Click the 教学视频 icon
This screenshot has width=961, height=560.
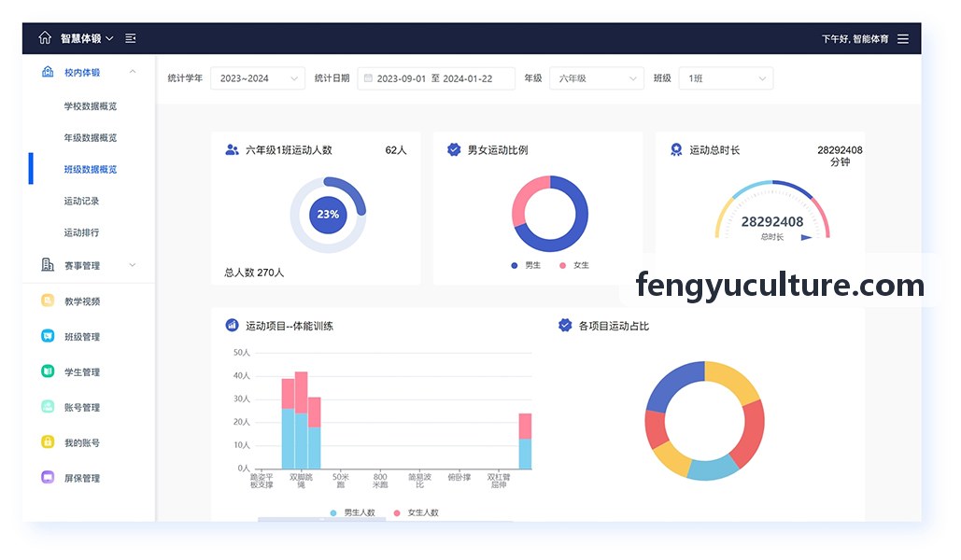coord(48,301)
